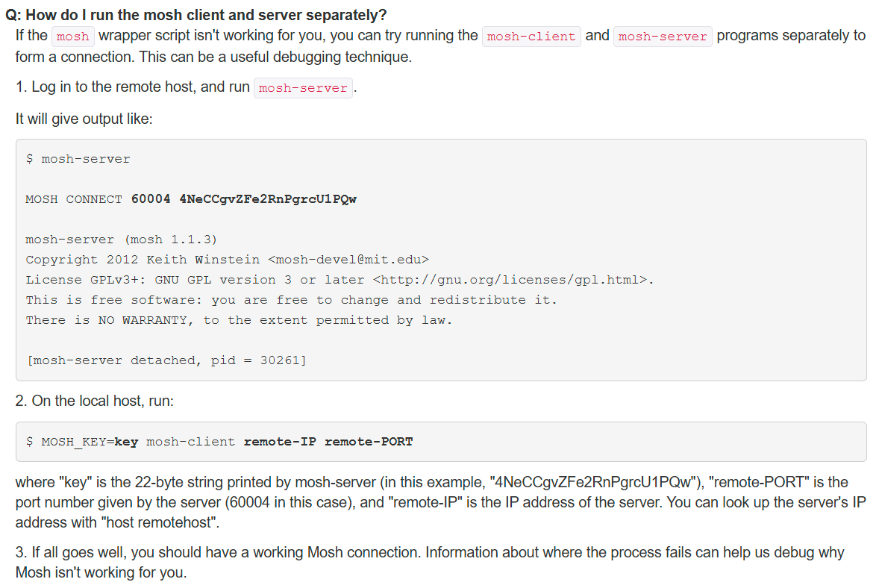
Task: Click bold "remote-IP" in the client command
Action: pyautogui.click(x=280, y=442)
